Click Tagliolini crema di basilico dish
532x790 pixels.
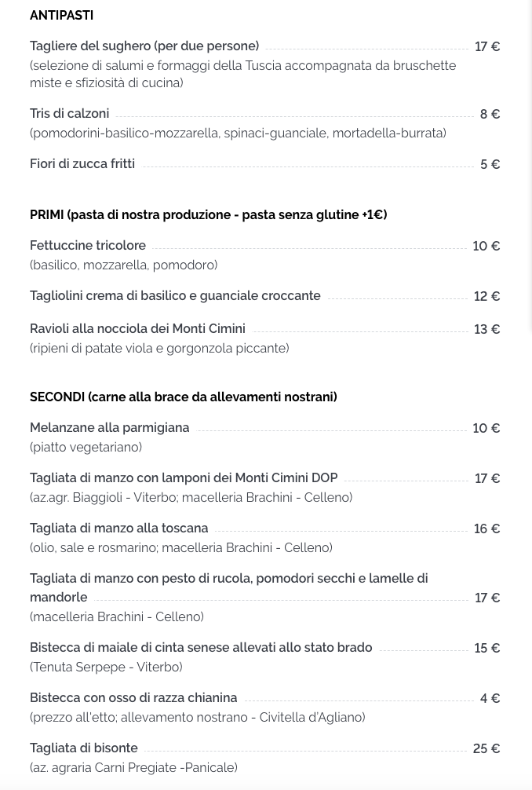coord(175,296)
